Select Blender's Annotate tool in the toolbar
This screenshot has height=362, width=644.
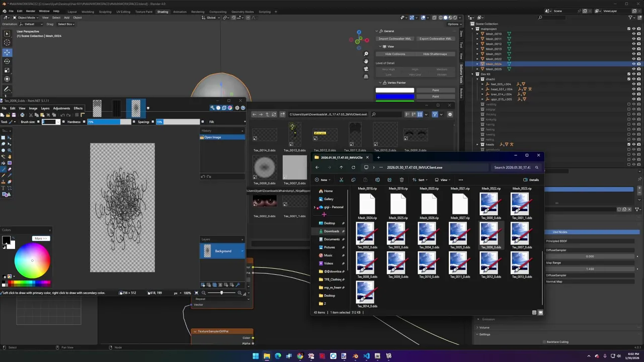7,89
